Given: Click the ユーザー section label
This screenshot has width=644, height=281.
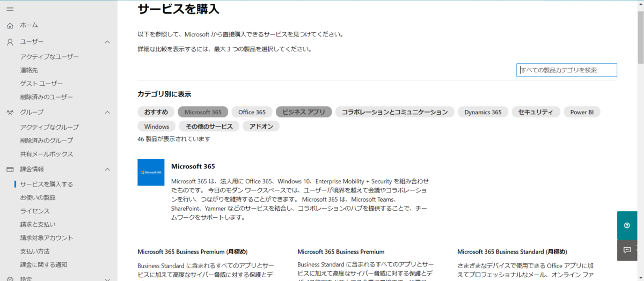Looking at the screenshot, I should (32, 42).
